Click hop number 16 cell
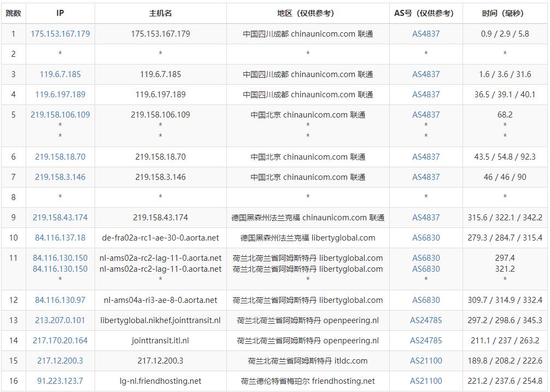 click(x=13, y=381)
